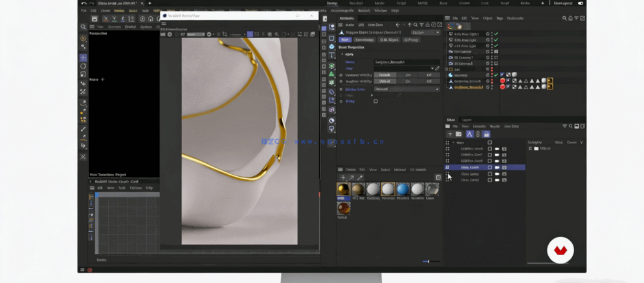Click the blue cube primitive icon
This screenshot has width=644, height=283.
[331, 47]
